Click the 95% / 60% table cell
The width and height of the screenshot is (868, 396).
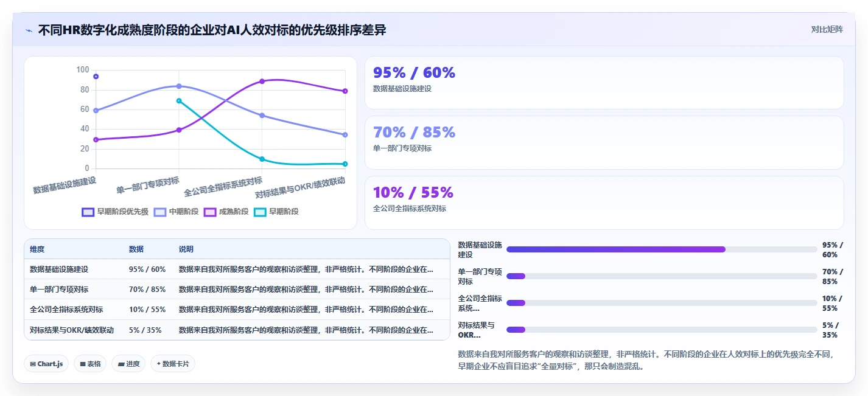pos(147,269)
